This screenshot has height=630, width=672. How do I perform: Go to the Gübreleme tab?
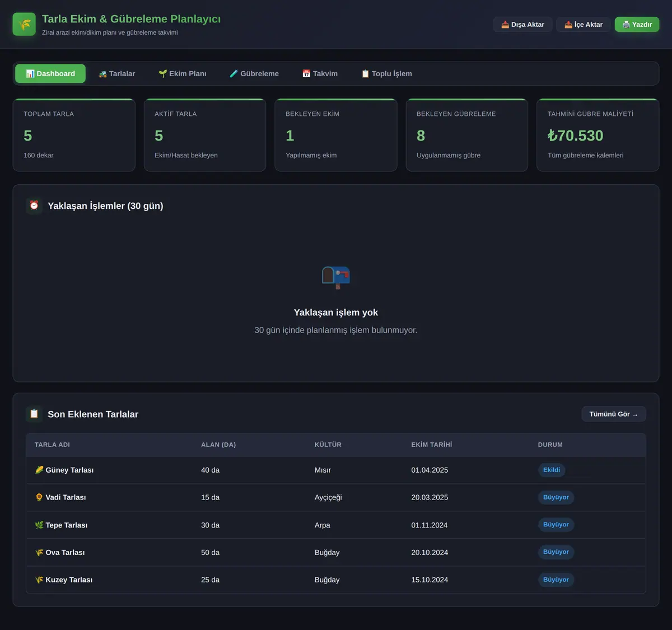pyautogui.click(x=254, y=73)
